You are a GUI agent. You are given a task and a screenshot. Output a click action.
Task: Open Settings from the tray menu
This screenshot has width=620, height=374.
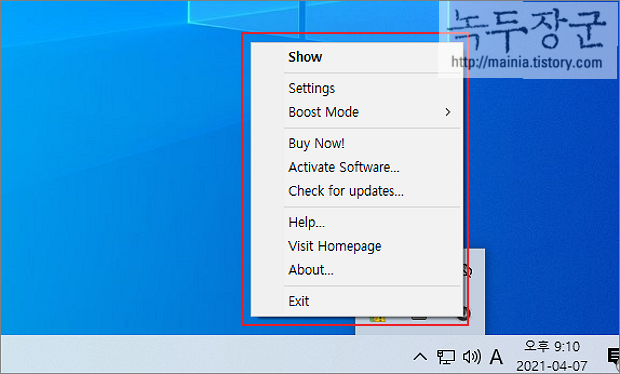click(357, 88)
